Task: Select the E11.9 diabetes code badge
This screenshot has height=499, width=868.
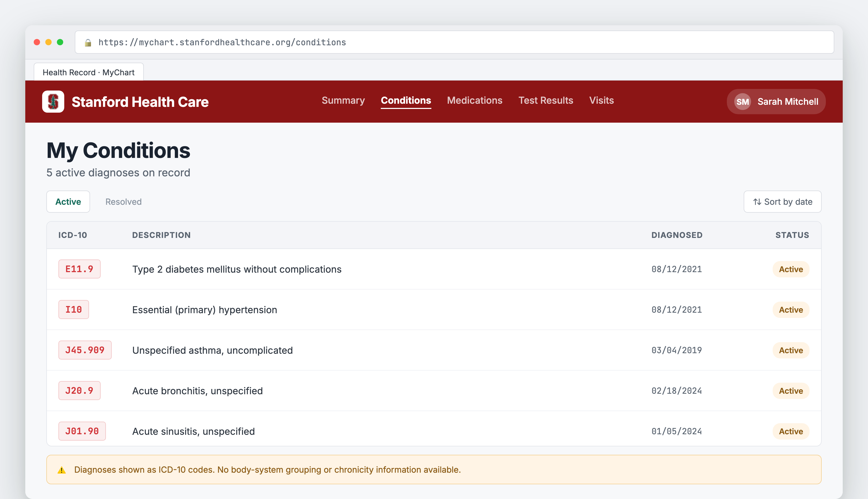Action: tap(79, 269)
